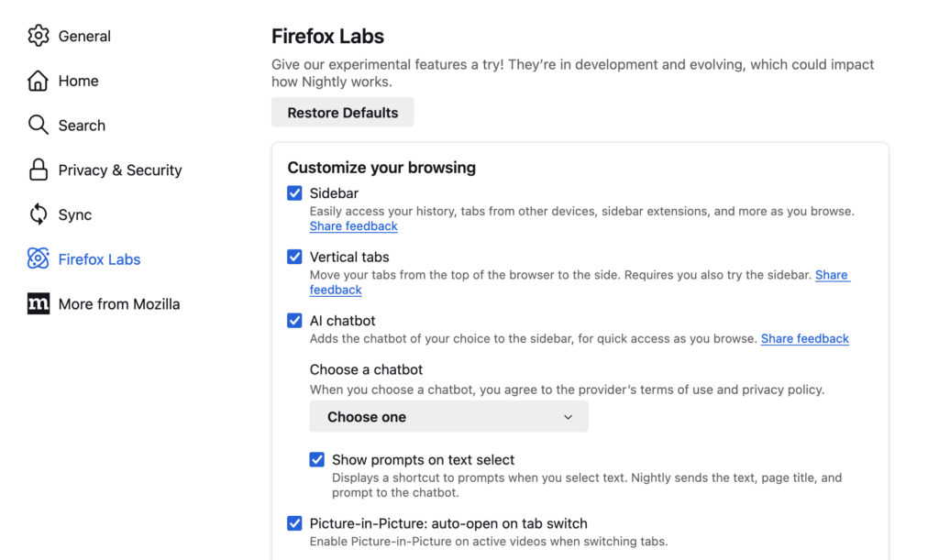Image resolution: width=939 pixels, height=560 pixels.
Task: Uncheck Show prompts on text select
Action: [x=316, y=459]
